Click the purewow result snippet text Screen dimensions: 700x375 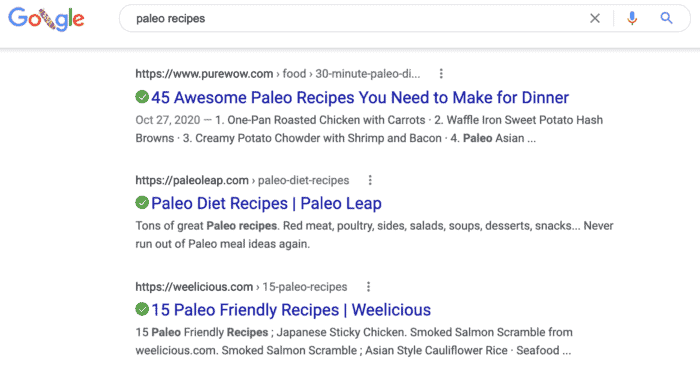pyautogui.click(x=369, y=129)
